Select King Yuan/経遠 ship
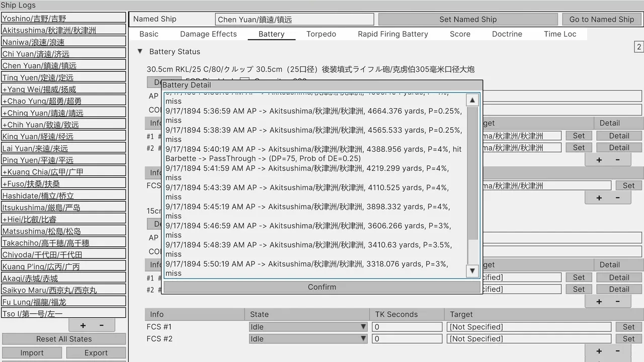The height and width of the screenshot is (362, 644). (63, 136)
